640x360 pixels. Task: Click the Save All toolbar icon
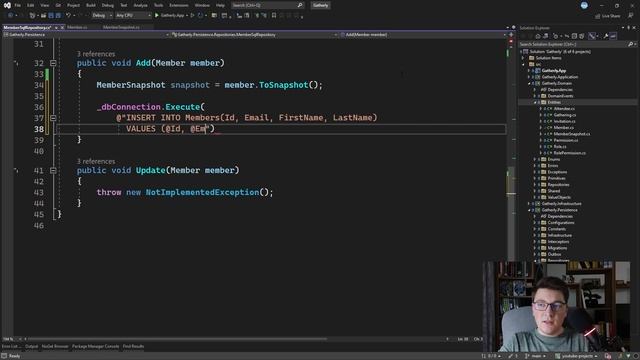coord(58,16)
